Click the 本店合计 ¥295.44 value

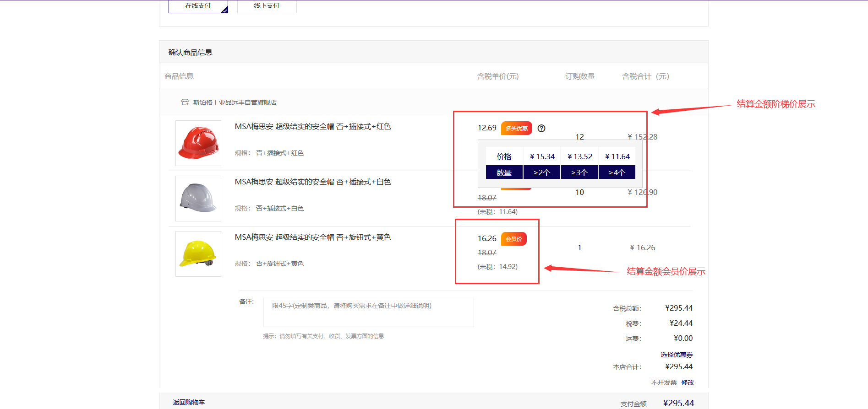coord(679,366)
